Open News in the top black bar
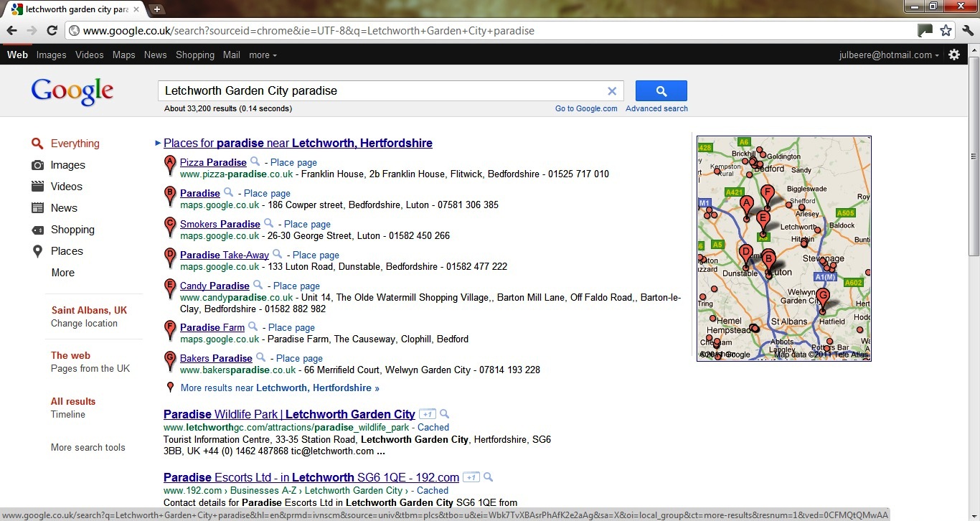980x521 pixels. tap(155, 55)
